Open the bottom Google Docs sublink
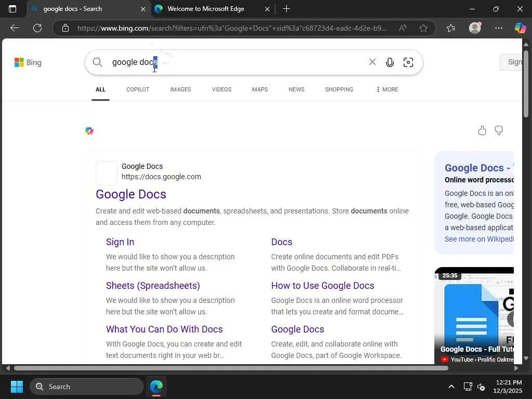The width and height of the screenshot is (532, 399). (298, 329)
